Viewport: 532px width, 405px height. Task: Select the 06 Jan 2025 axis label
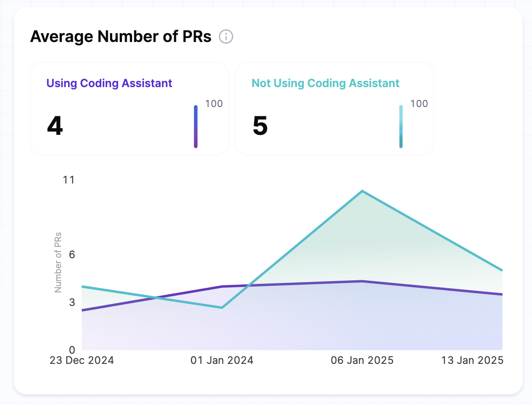click(x=362, y=360)
